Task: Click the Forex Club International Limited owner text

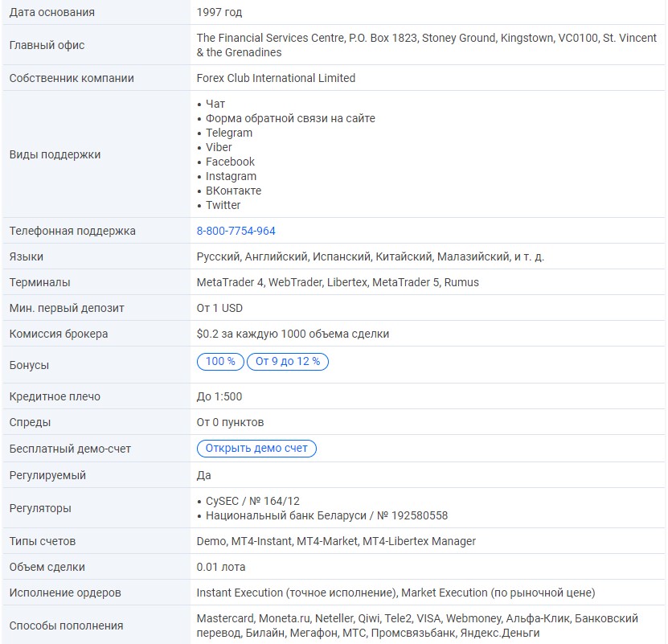Action: click(276, 78)
